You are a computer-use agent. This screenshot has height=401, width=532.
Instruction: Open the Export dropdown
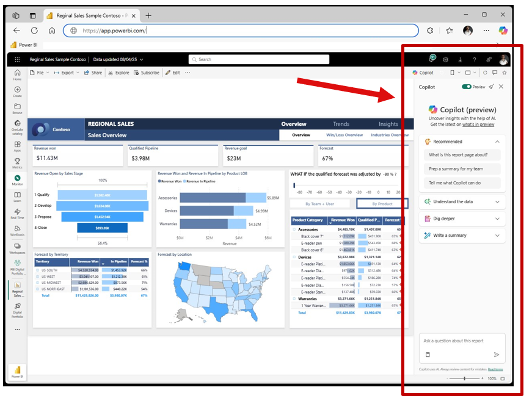[67, 73]
